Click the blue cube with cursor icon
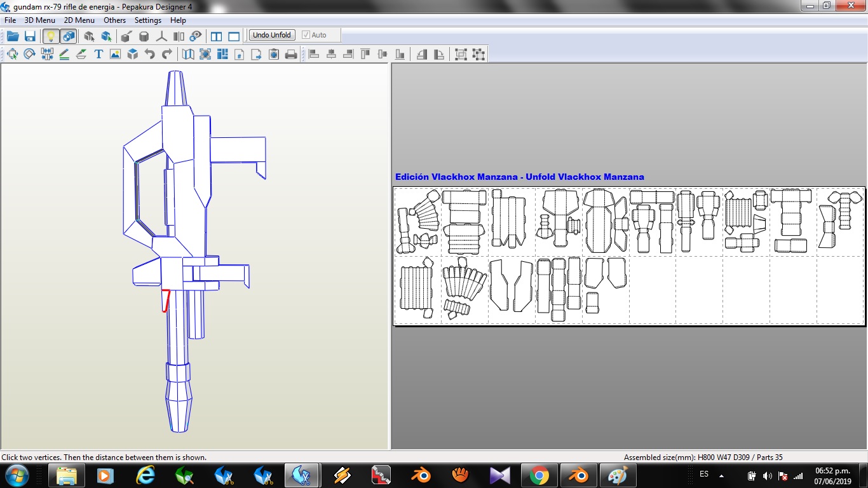Viewport: 868px width, 488px height. point(106,36)
